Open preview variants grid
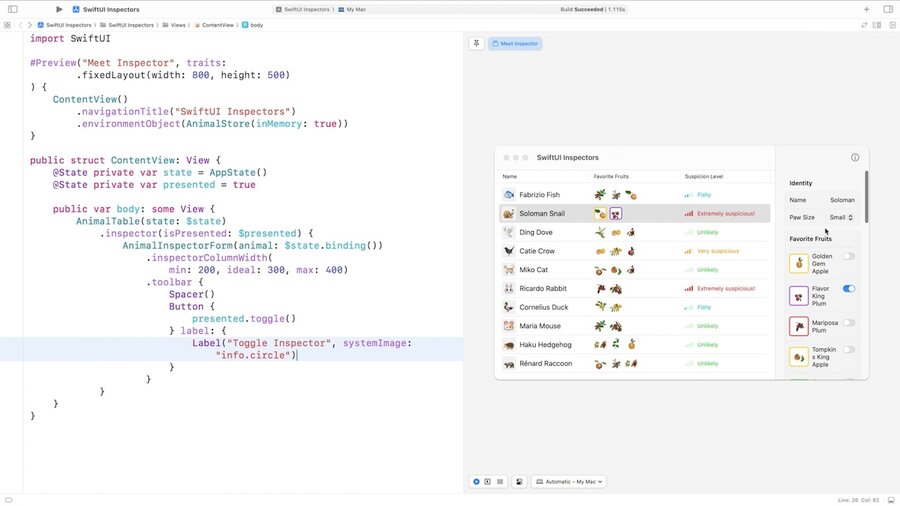 point(500,482)
